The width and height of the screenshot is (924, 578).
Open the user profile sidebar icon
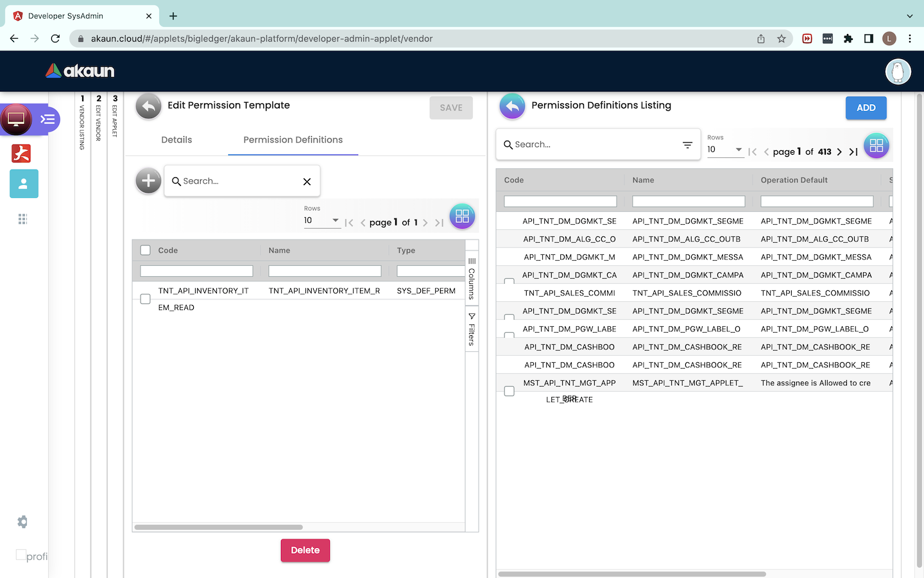click(x=24, y=184)
